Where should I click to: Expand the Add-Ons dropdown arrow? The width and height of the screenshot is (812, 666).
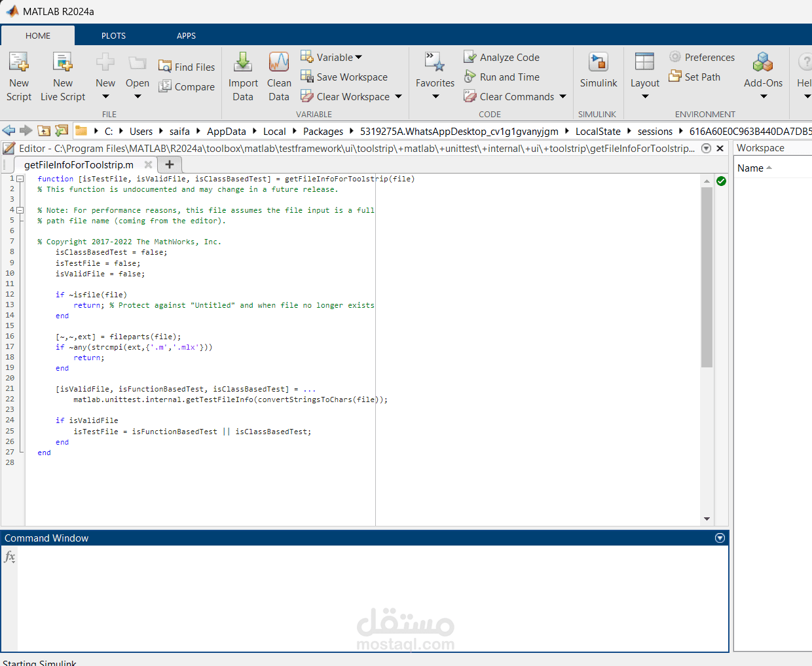coord(764,97)
